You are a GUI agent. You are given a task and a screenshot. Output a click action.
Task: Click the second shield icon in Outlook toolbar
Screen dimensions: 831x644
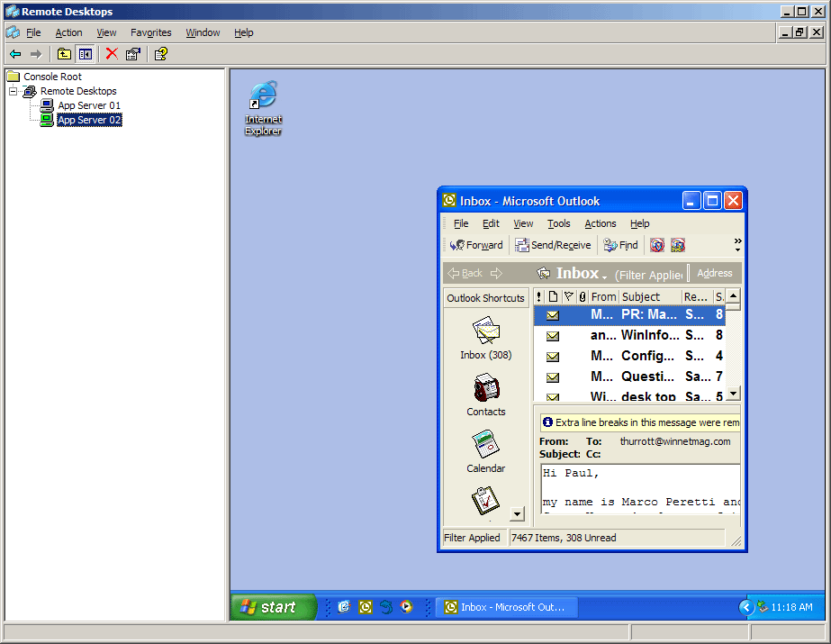tap(678, 245)
